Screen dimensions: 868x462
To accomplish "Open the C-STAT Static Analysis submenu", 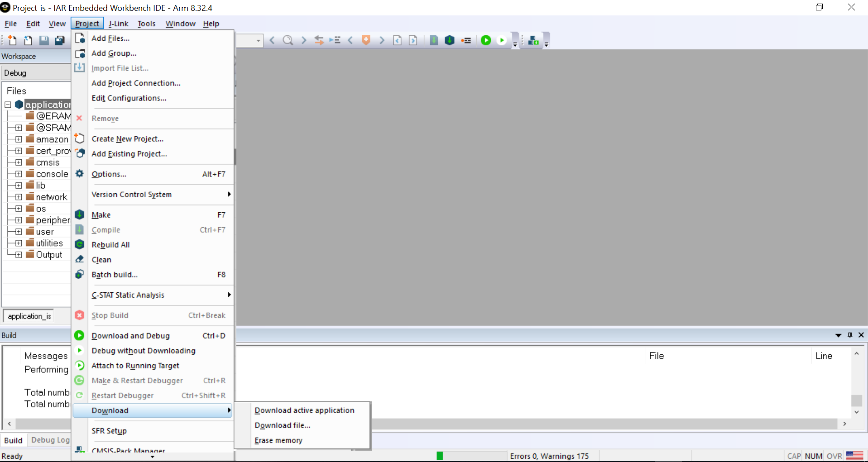I will click(x=153, y=295).
